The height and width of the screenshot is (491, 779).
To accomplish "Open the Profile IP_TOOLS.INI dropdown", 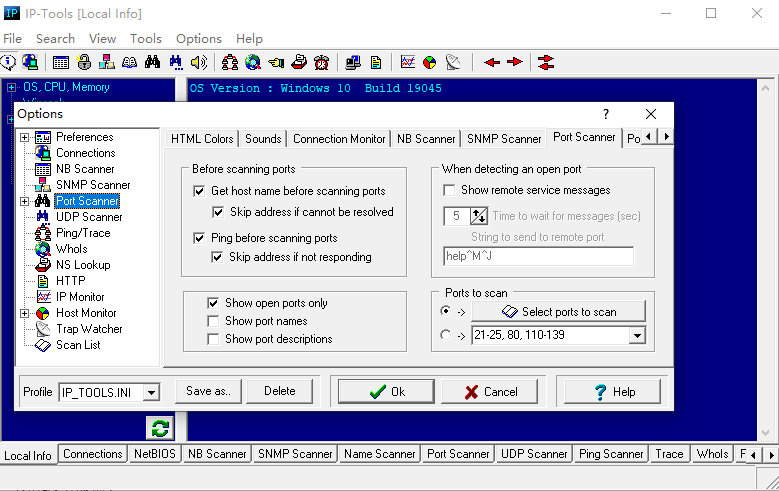I will point(152,393).
